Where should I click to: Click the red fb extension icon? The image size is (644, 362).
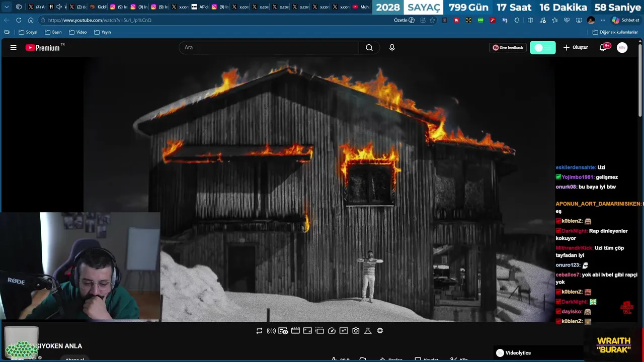(456, 20)
